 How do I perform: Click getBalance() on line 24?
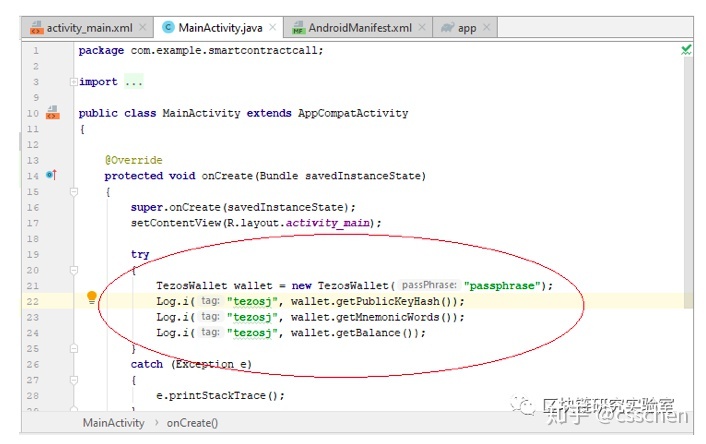point(377,333)
